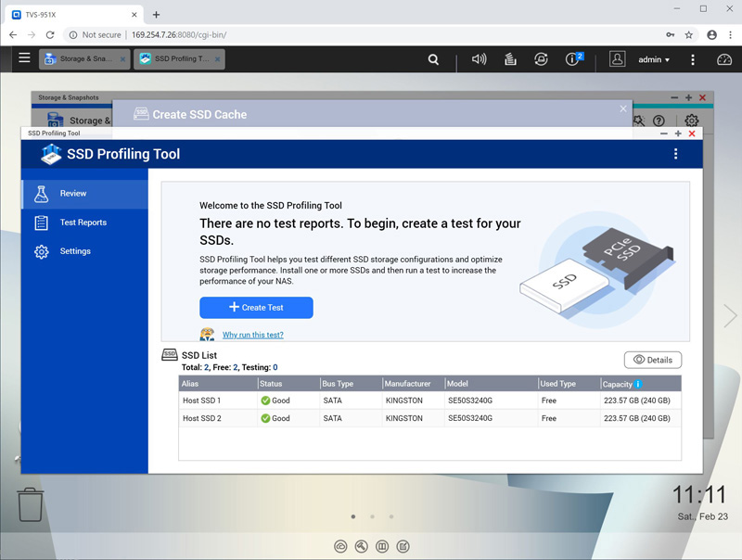Open the dashboard gauge icon

pyautogui.click(x=724, y=59)
